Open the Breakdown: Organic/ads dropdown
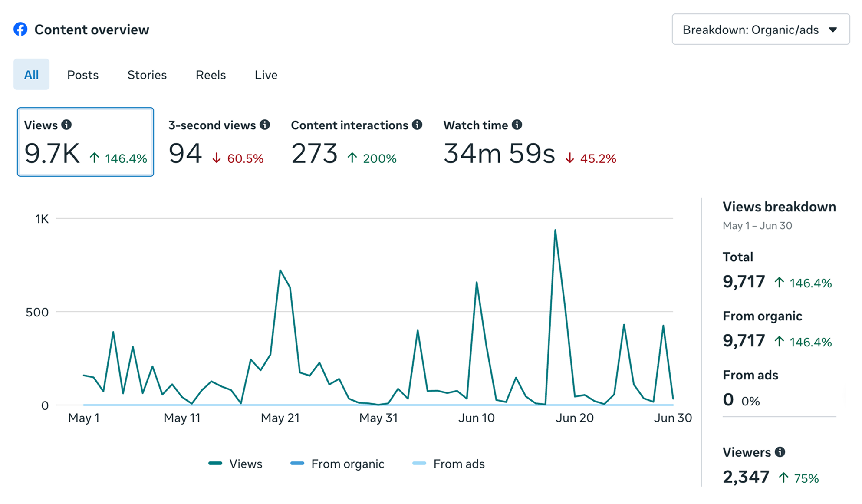The width and height of the screenshot is (862, 504). point(761,30)
